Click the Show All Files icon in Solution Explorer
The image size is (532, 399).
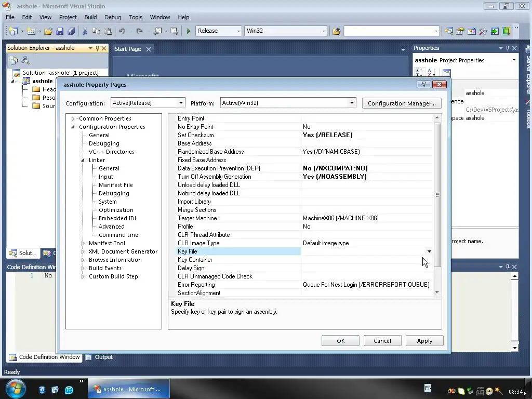click(x=25, y=60)
